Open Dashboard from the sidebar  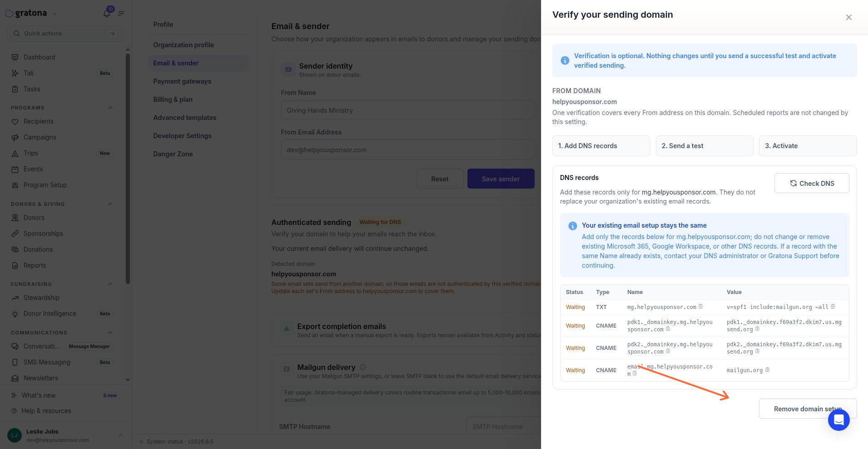point(62,57)
